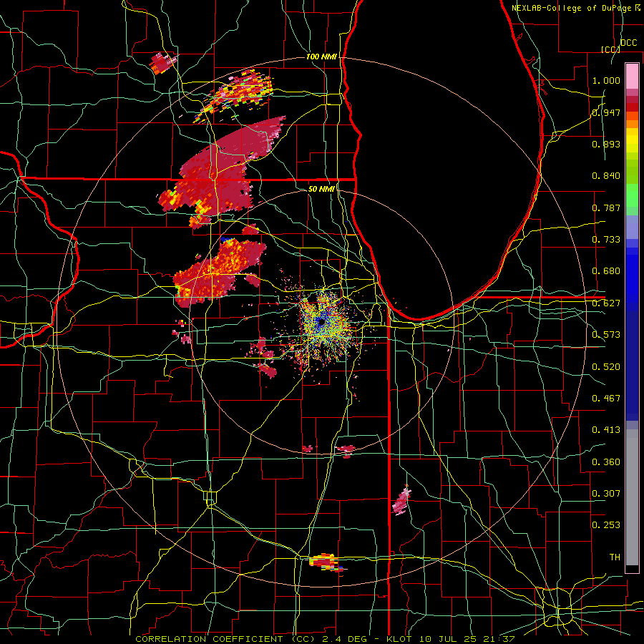Screen dimensions: 644x644
Task: Click the 0.733 legend value
Action: [606, 240]
